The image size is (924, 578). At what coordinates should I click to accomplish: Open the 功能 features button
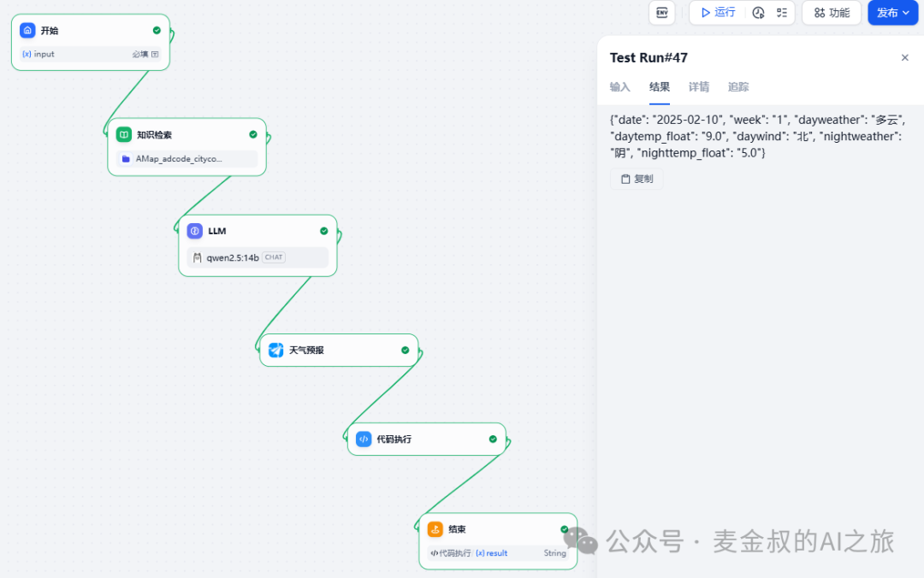[x=832, y=13]
